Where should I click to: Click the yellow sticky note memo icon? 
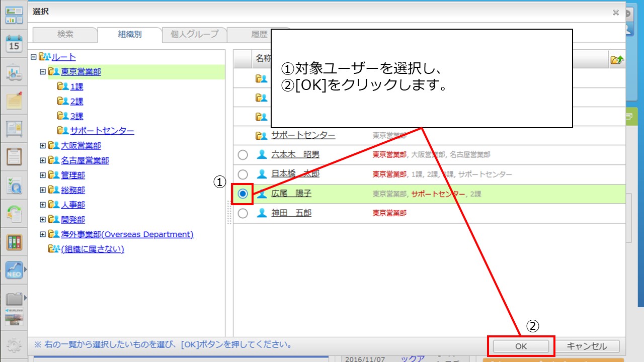point(14,101)
